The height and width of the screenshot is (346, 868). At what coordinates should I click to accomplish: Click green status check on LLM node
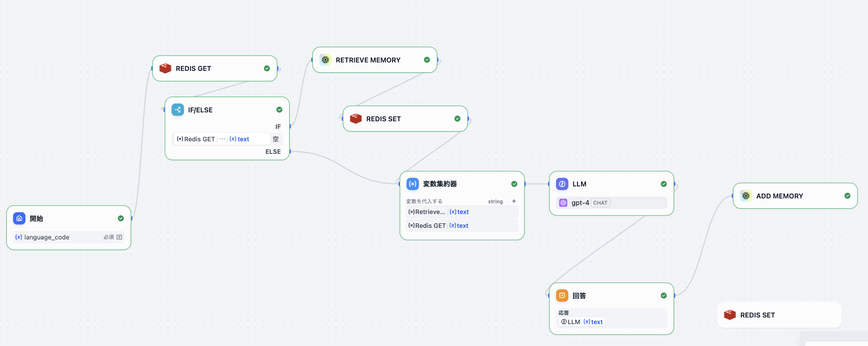click(663, 184)
